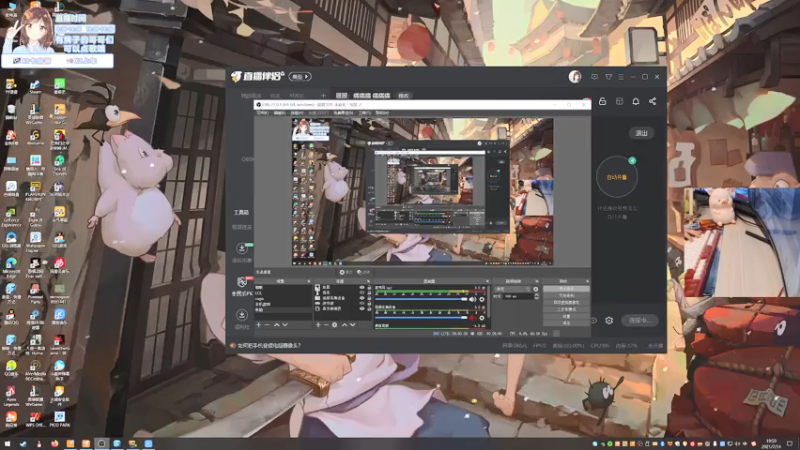
Task: Move the scene up with the scenes up arrow
Action: (x=277, y=324)
